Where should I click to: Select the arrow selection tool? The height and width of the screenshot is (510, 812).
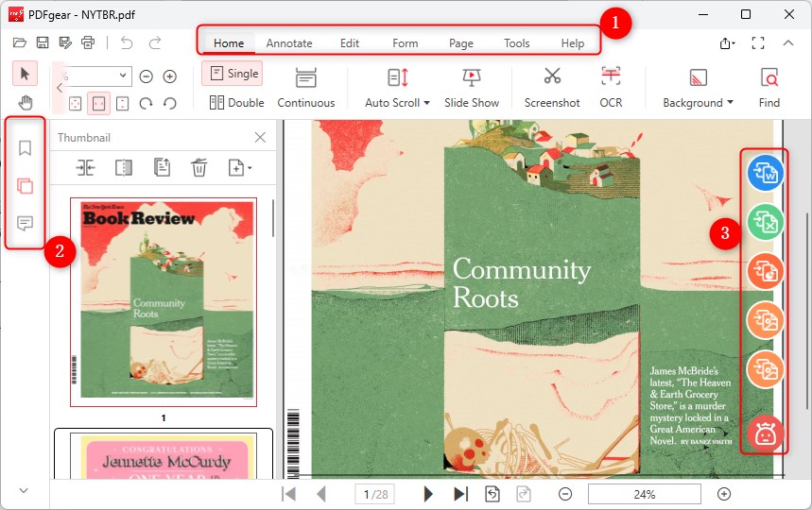click(x=25, y=74)
